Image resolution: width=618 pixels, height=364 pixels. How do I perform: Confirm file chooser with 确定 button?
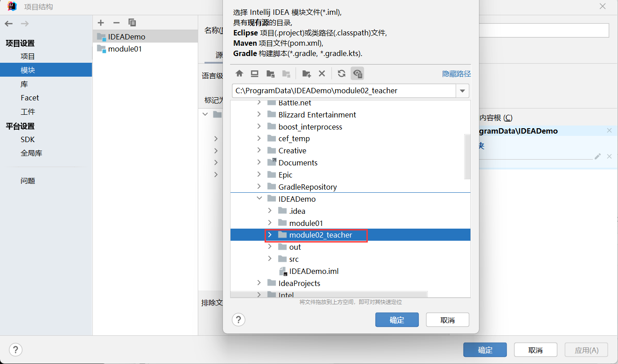[397, 320]
